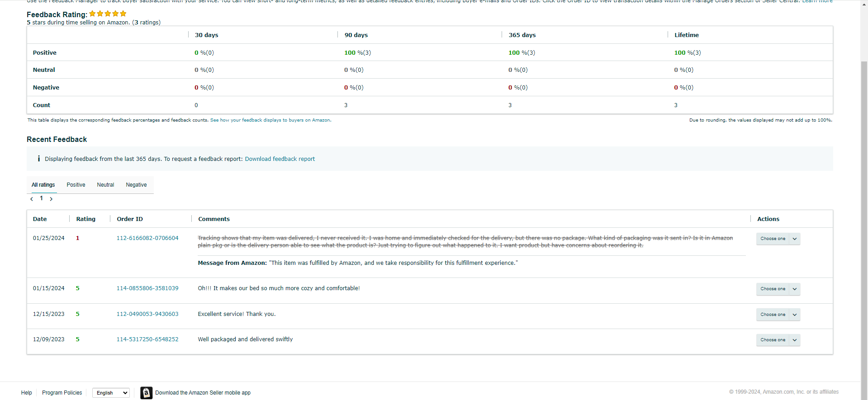Click the rating 1 for the 01/25/2024 feedback
Viewport: 868px width, 400px height.
[x=78, y=238]
